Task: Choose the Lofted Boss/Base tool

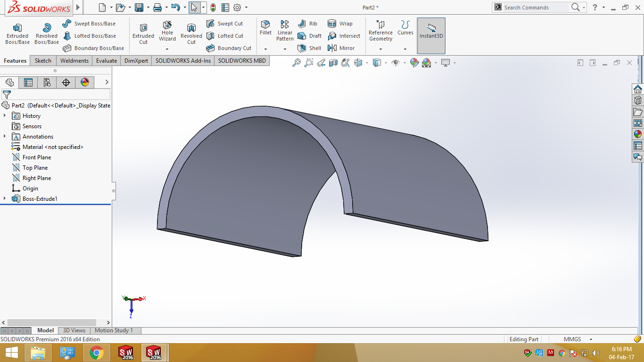Action: [89, 36]
